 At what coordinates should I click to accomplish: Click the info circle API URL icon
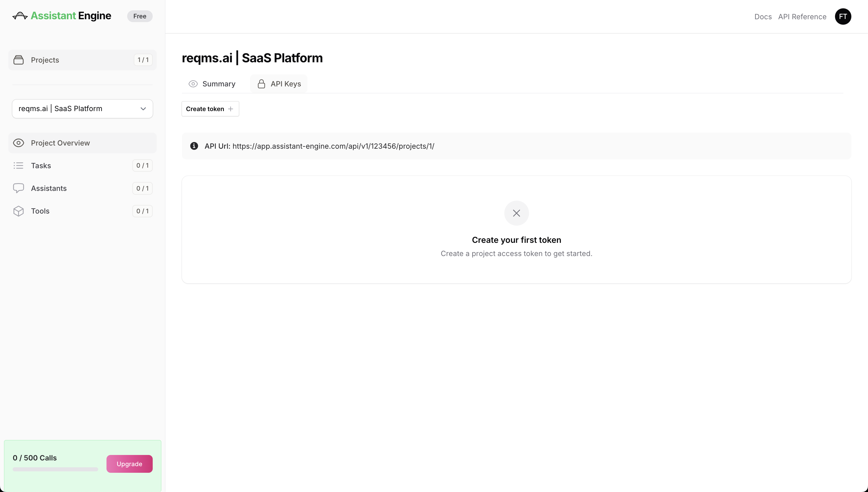[x=194, y=146]
